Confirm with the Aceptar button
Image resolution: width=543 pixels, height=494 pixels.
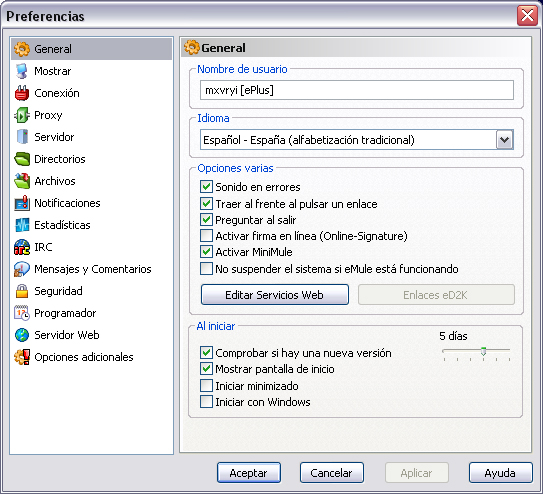pos(249,473)
